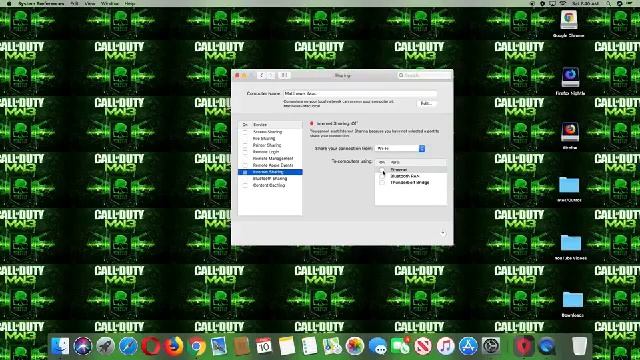Select Internet Sharing service row
Screen dimensions: 640x360
pyautogui.click(x=270, y=172)
